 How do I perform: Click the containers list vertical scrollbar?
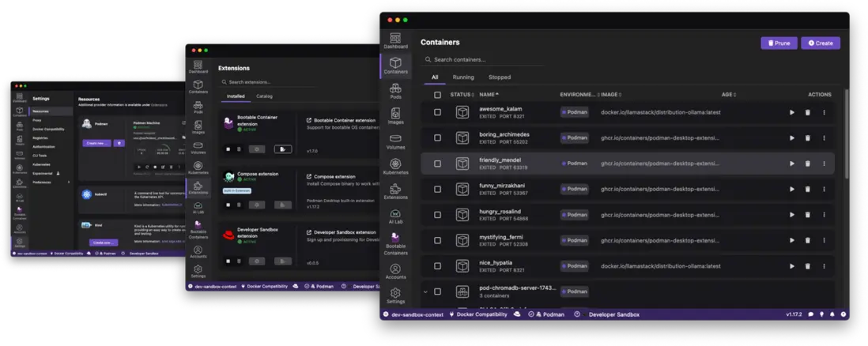tap(846, 133)
